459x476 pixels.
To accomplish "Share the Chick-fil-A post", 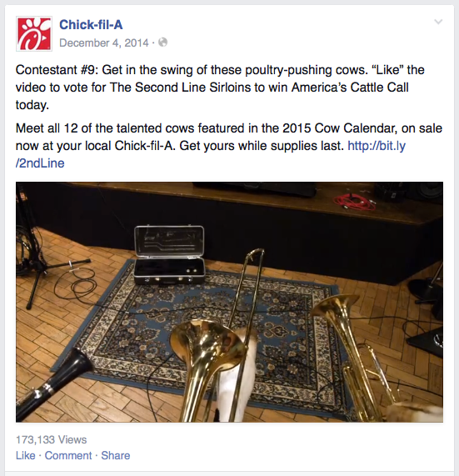I will (x=116, y=455).
